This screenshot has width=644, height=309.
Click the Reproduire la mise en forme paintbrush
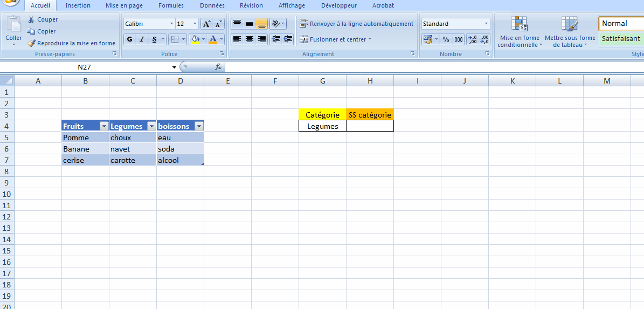[x=32, y=43]
